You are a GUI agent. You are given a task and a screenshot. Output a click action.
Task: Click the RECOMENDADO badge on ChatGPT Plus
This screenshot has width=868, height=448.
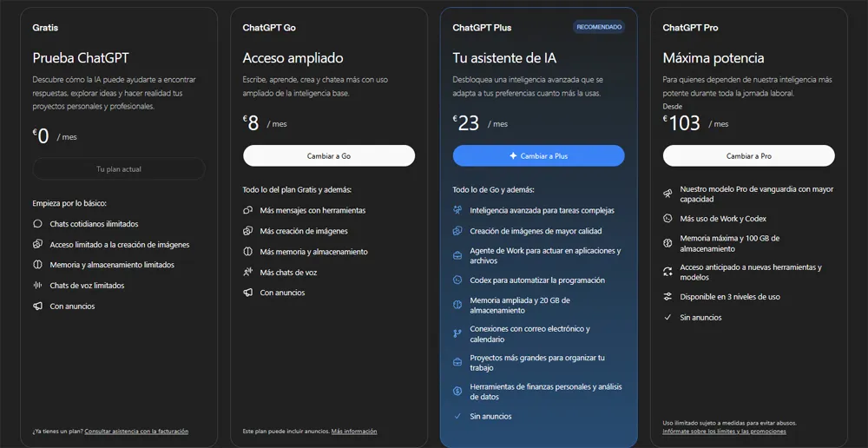599,27
